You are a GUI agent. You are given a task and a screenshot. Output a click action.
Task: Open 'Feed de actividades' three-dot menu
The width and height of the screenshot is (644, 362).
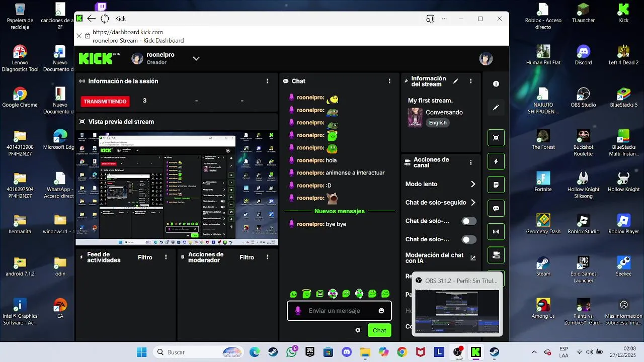pyautogui.click(x=166, y=257)
